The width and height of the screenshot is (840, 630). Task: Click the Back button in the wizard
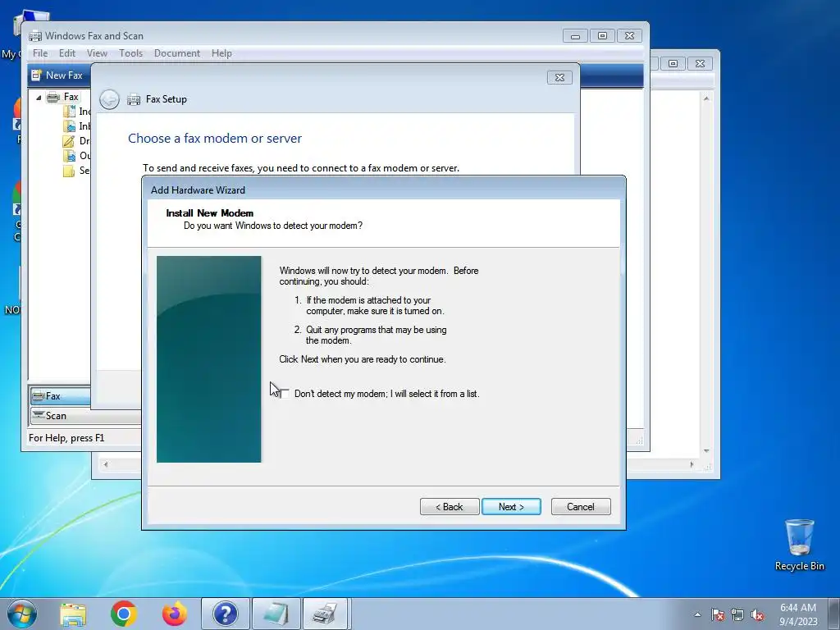450,507
